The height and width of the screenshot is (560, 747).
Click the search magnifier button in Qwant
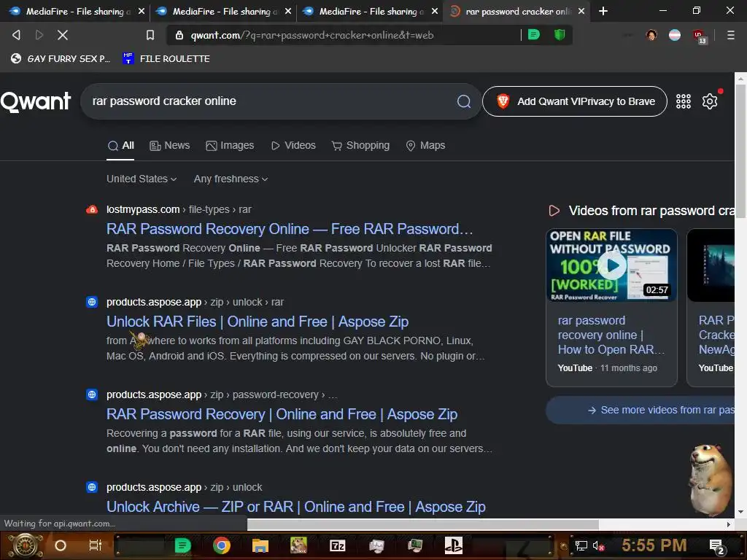[463, 101]
